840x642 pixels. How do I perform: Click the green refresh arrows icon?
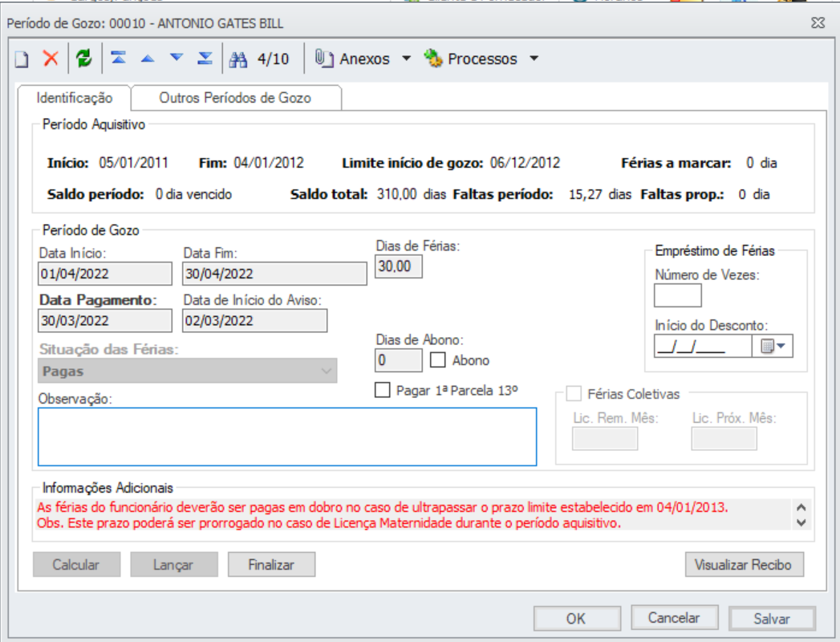(x=83, y=58)
